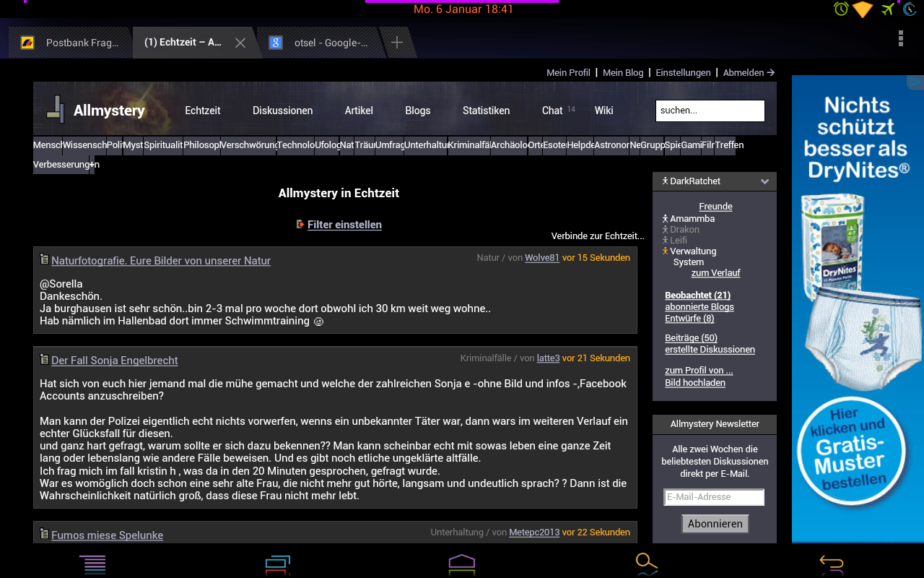Open Mein Profil link

click(x=568, y=72)
